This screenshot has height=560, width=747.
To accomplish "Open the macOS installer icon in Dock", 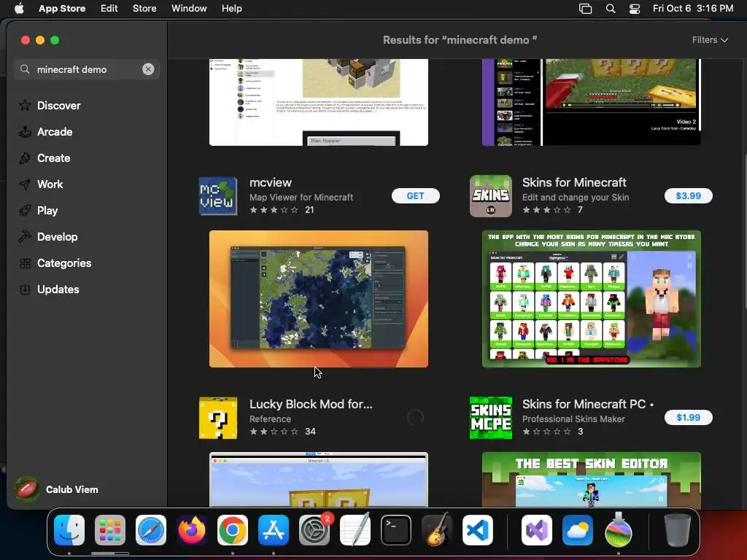I will pyautogui.click(x=619, y=529).
